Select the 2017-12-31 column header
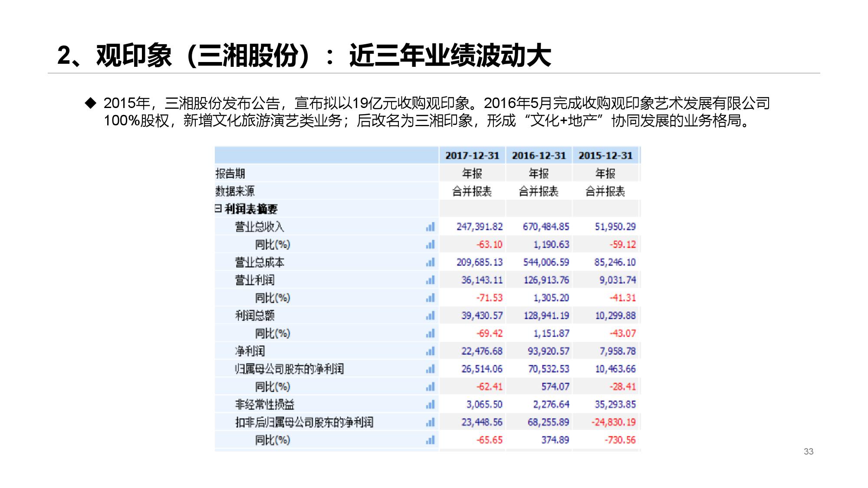The height and width of the screenshot is (488, 868). point(472,156)
